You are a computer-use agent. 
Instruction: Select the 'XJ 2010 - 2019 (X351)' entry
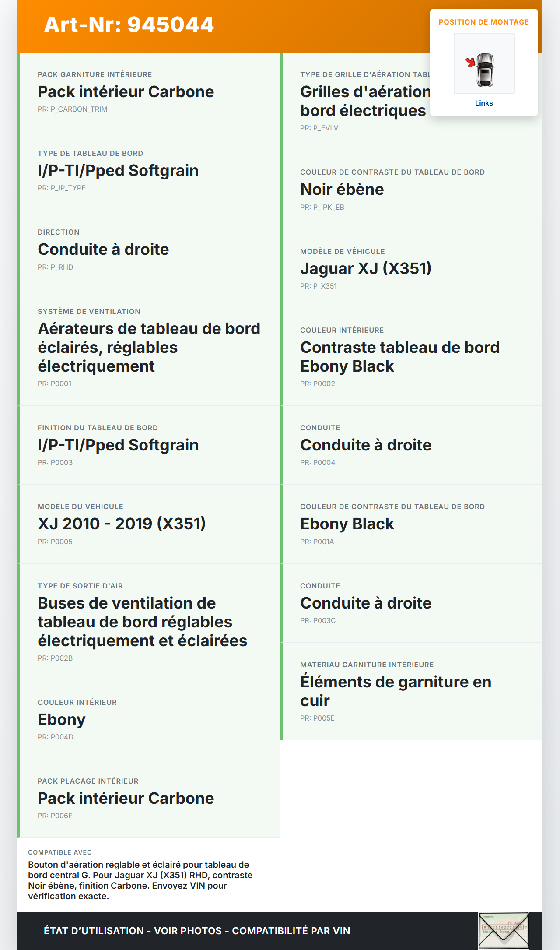[x=122, y=524]
